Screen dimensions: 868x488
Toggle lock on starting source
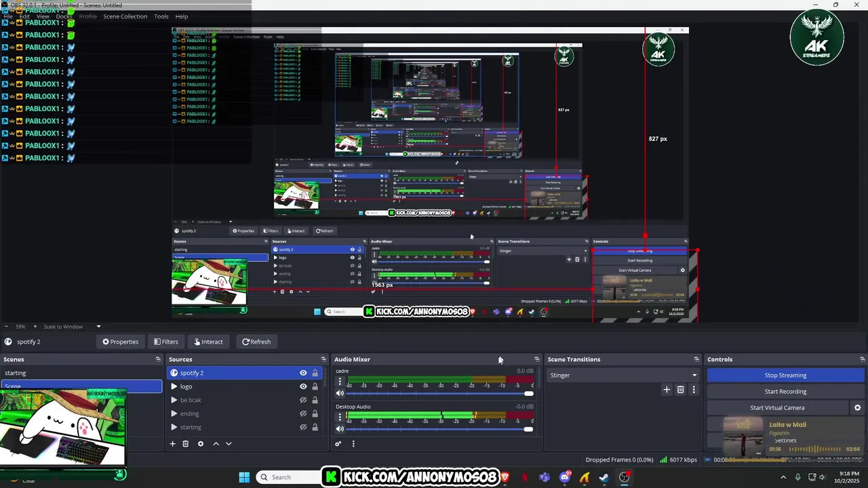pos(315,427)
